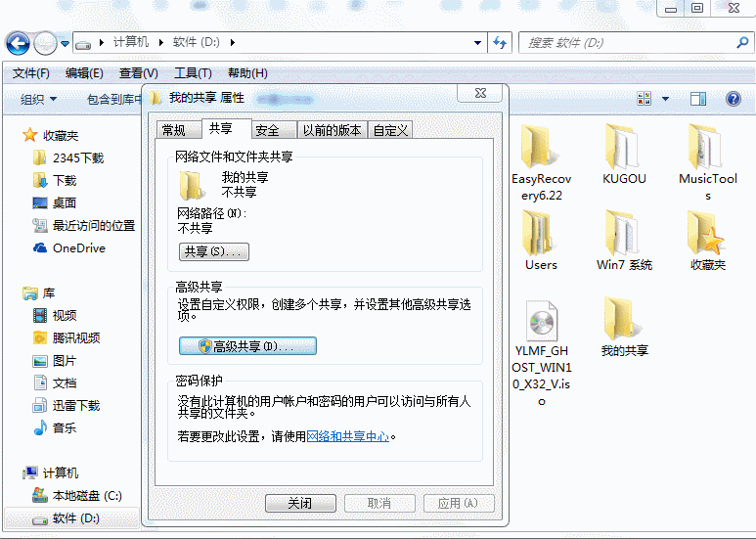Select the KUGOU folder
The width and height of the screenshot is (756, 539).
coord(624,155)
